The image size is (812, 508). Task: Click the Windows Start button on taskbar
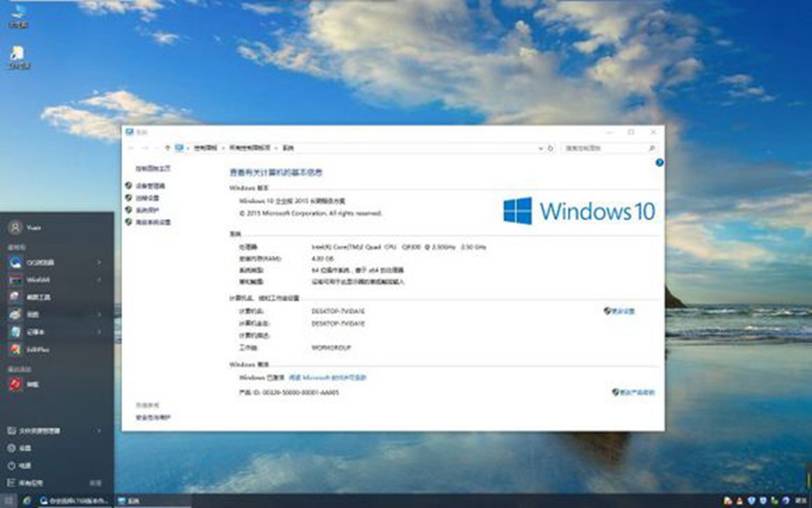pos(8,501)
